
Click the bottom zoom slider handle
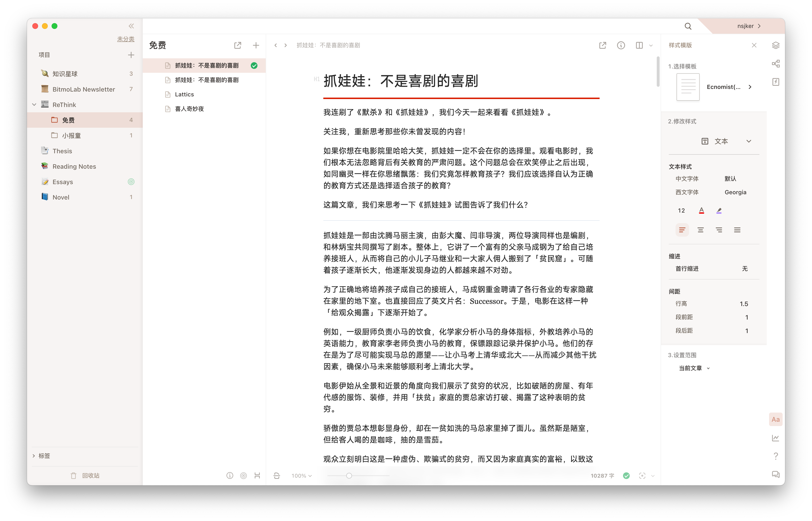tap(349, 476)
